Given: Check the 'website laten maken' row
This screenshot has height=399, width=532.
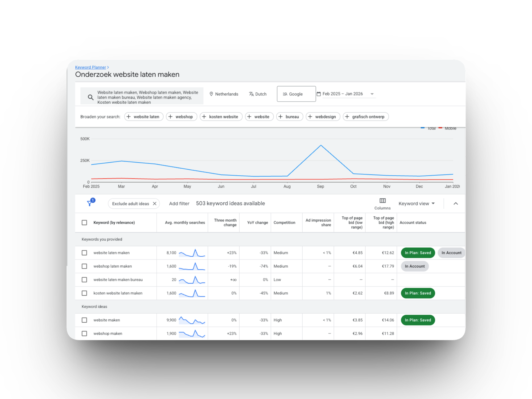Looking at the screenshot, I should tap(84, 253).
